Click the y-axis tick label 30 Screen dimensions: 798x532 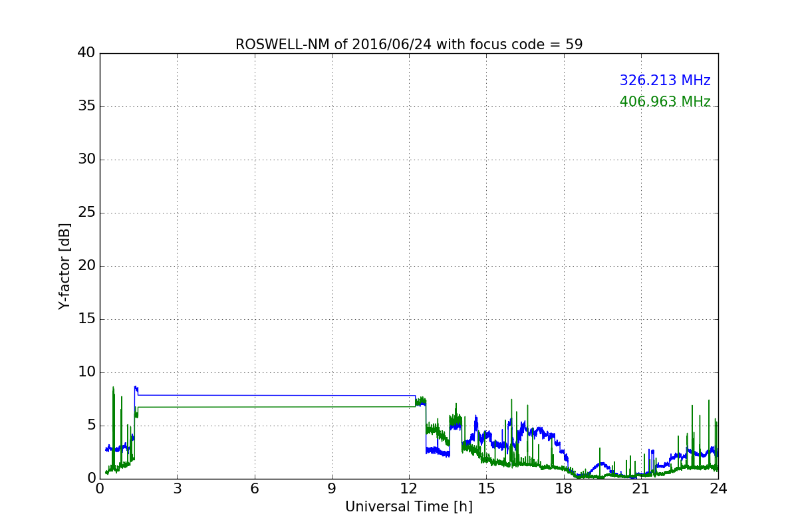pos(86,160)
